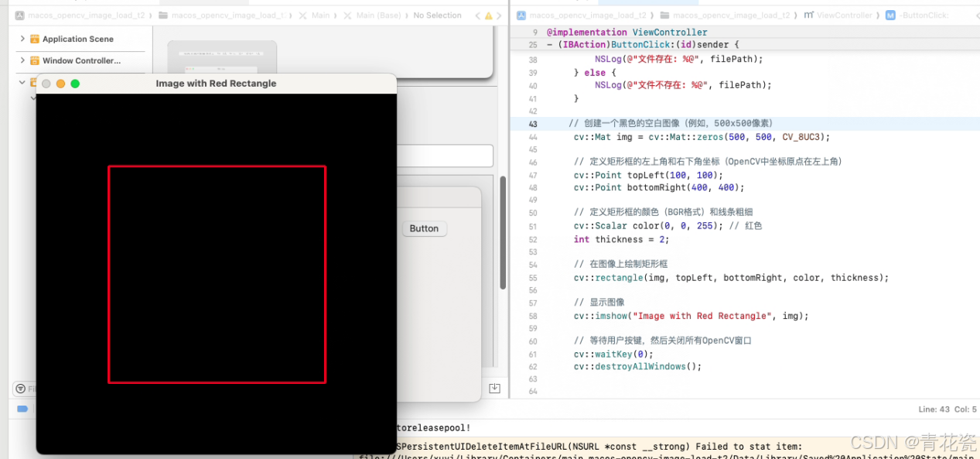Viewport: 980px width, 459px height.
Task: Zoom the Image with Red Rectangle window
Action: click(75, 84)
